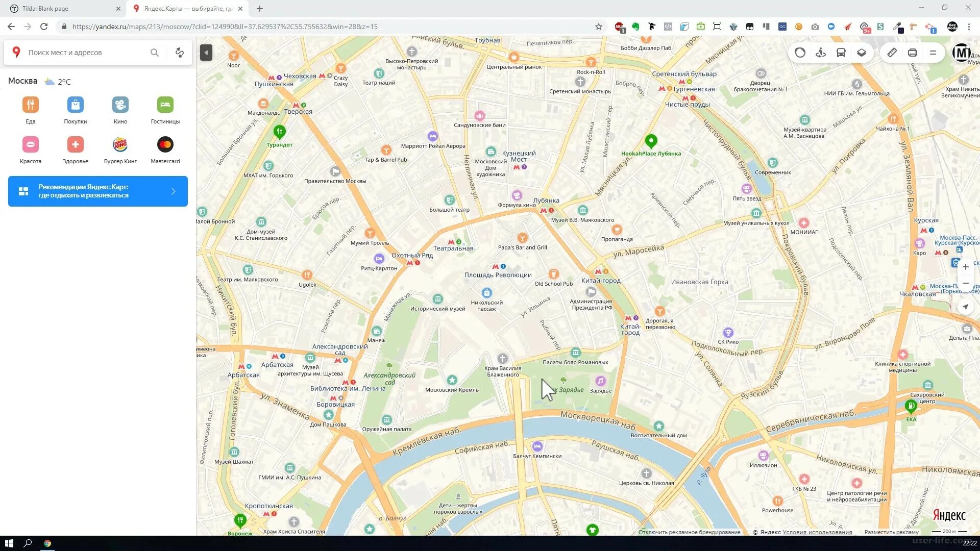Open Условия использования link
The height and width of the screenshot is (551, 980).
pyautogui.click(x=817, y=532)
